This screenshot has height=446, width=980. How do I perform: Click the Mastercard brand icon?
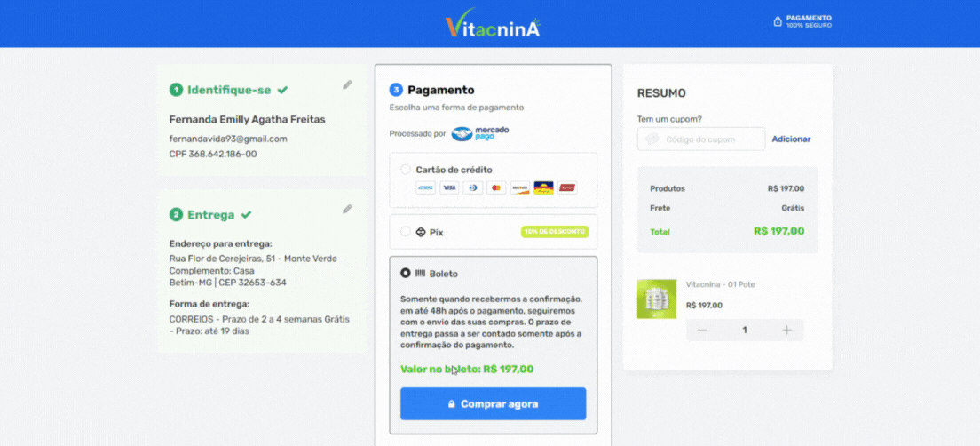click(496, 187)
